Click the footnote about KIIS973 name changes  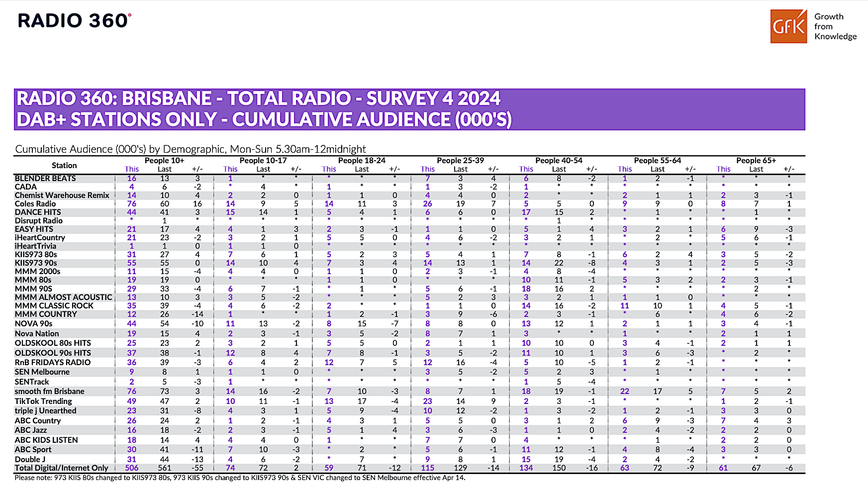pos(240,478)
